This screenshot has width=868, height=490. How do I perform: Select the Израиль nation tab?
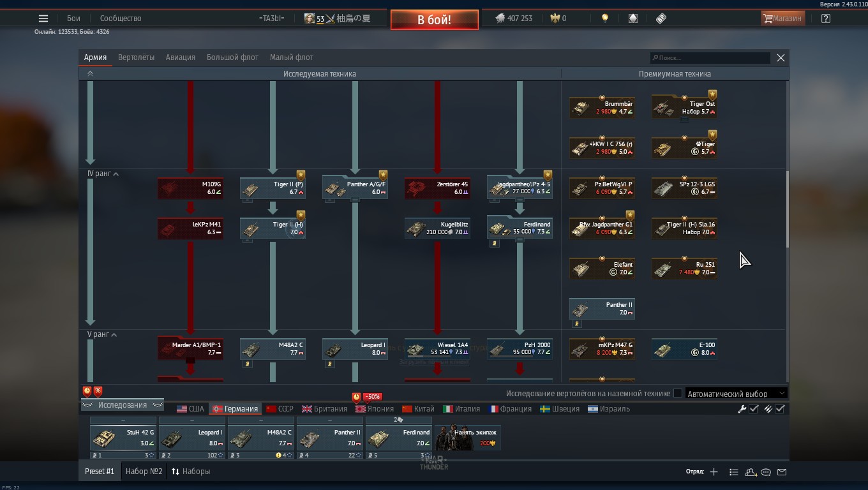point(609,409)
